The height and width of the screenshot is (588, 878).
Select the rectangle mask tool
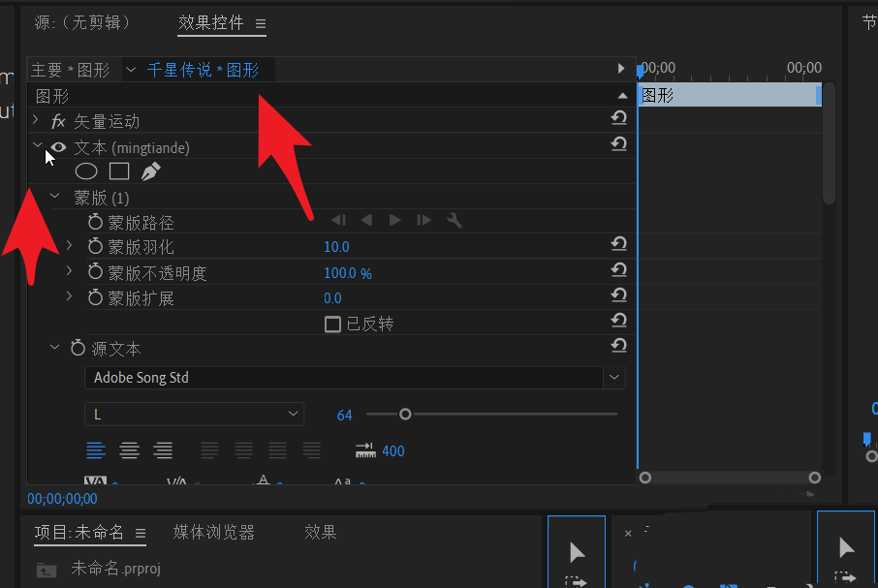pyautogui.click(x=119, y=171)
